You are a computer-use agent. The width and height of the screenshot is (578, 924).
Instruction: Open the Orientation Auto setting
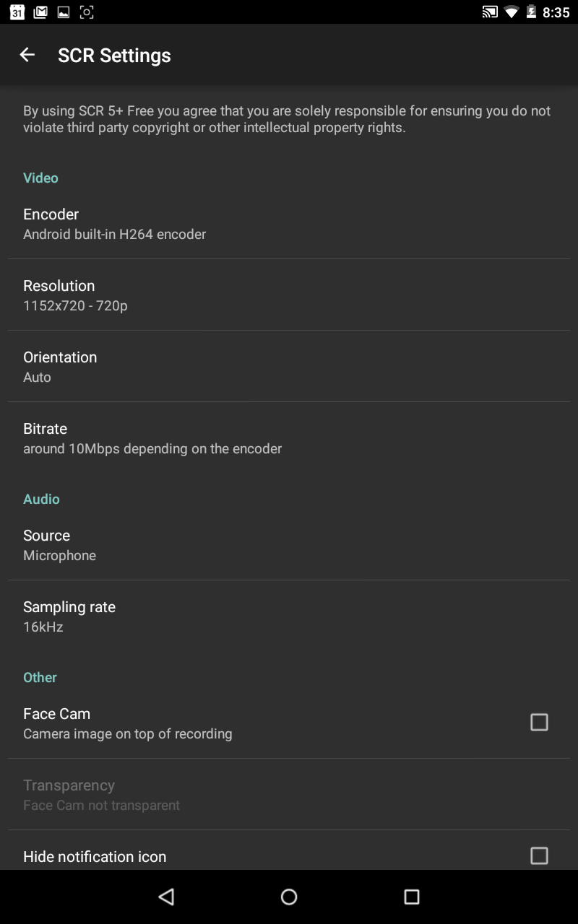pos(289,367)
